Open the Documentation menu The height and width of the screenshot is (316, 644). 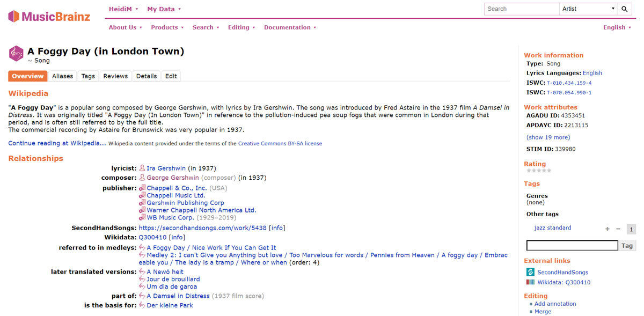click(x=290, y=27)
